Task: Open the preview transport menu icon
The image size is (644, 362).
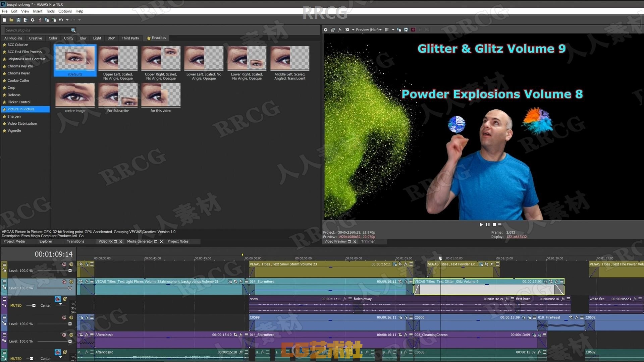Action: tap(500, 225)
